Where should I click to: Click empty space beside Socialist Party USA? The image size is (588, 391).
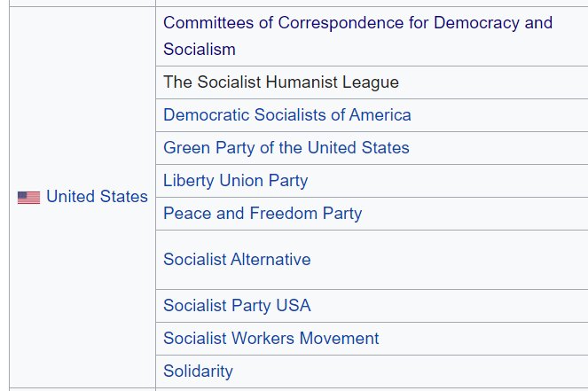(443, 306)
